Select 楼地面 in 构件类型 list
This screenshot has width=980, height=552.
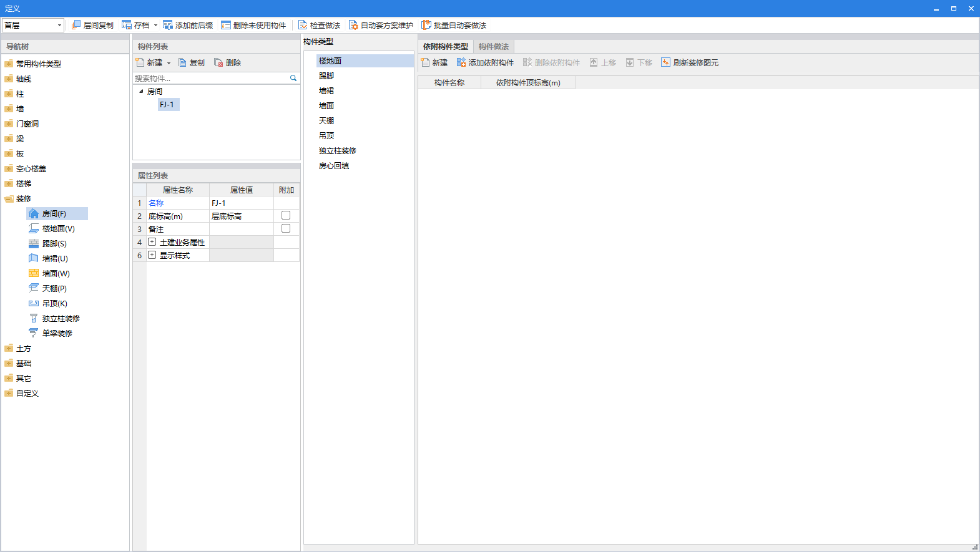[365, 61]
